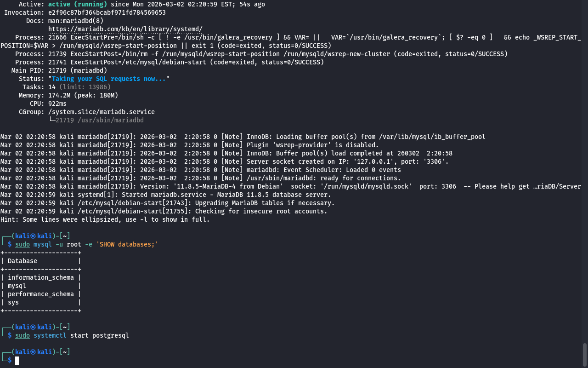This screenshot has height=368, width=588.
Task: Click the ㉿ symbol in the postgresql prompt
Action: (33, 327)
